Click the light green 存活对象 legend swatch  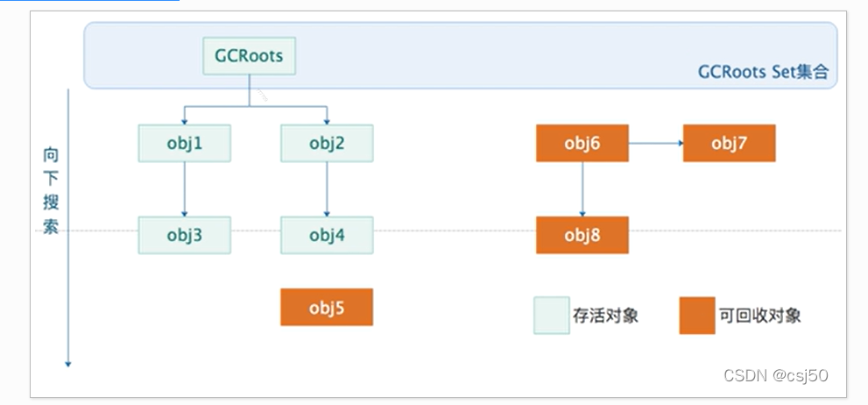coord(551,316)
